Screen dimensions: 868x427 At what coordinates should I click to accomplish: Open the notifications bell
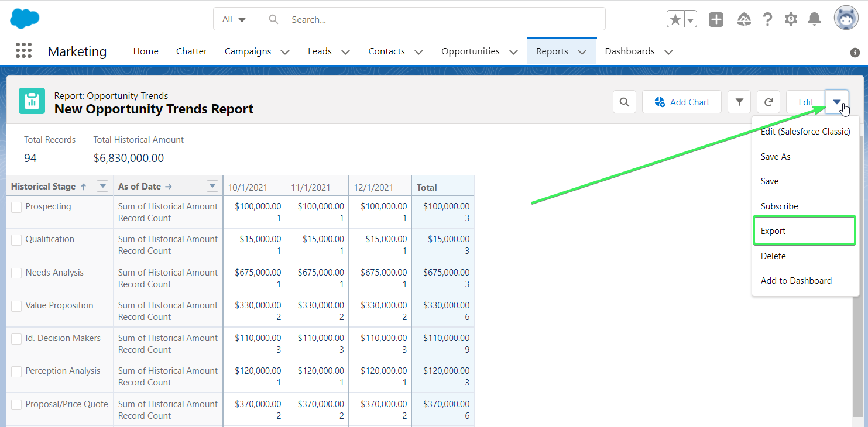pyautogui.click(x=814, y=19)
